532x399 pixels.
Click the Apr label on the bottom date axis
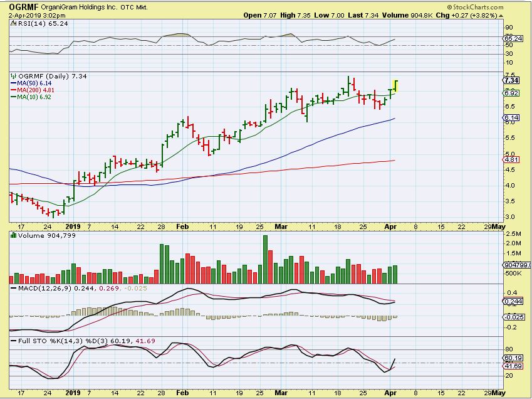point(390,393)
